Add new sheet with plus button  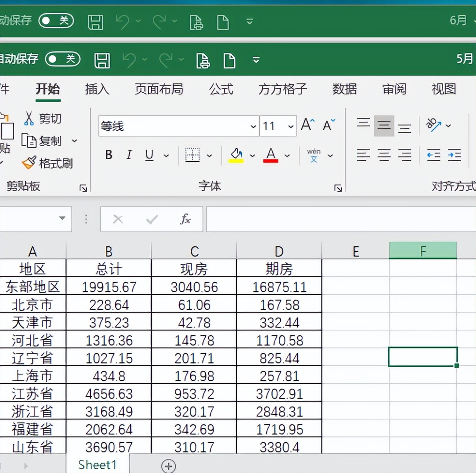(x=169, y=466)
